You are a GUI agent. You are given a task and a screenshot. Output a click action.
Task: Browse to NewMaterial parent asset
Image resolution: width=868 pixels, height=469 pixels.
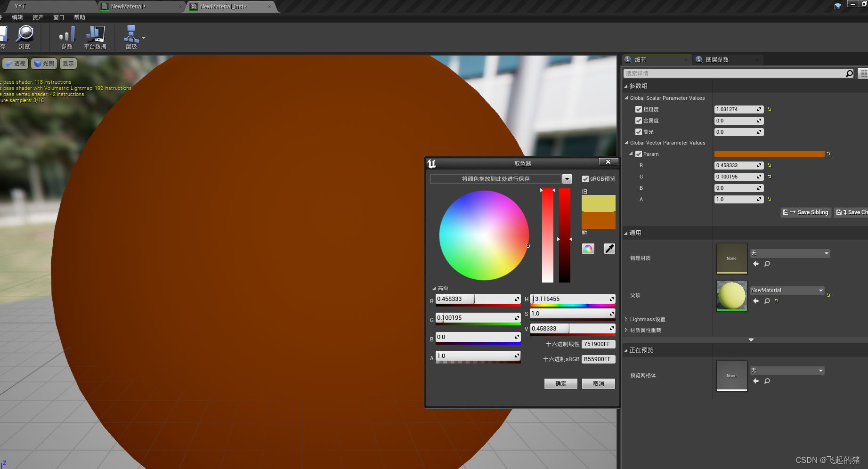[767, 301]
